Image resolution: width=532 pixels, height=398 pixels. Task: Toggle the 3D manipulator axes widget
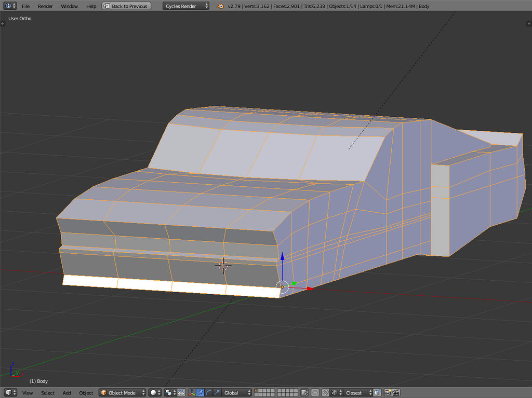click(x=192, y=393)
